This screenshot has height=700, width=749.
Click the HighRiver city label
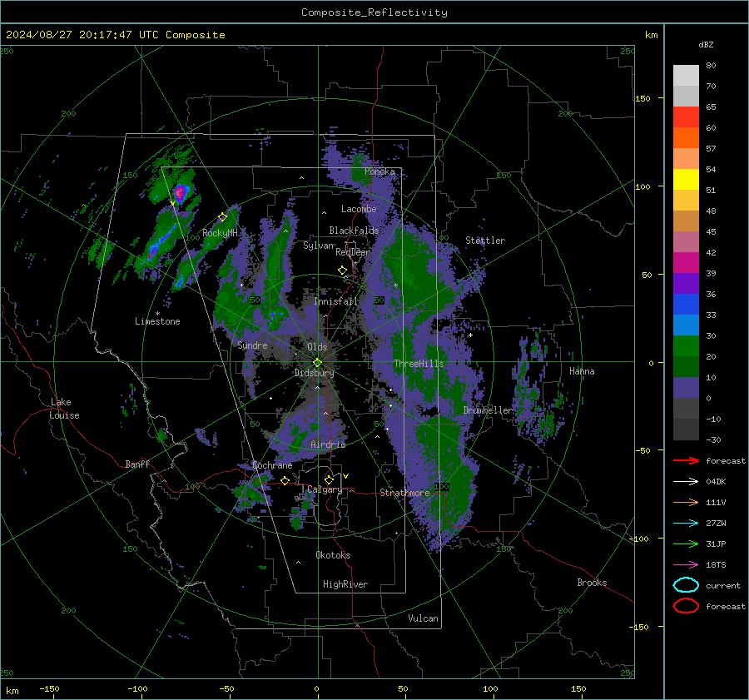pos(345,584)
